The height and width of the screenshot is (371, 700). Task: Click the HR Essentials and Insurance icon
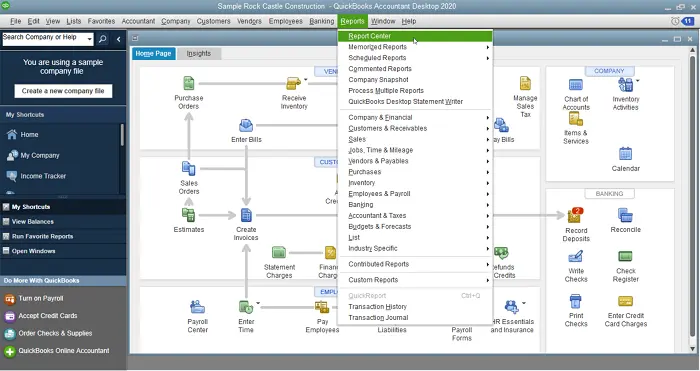click(x=512, y=307)
